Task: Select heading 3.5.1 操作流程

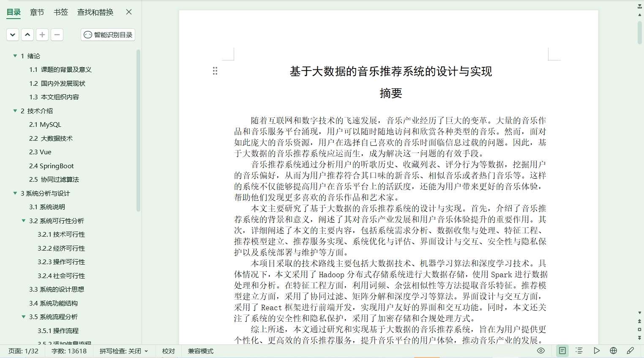Action: [x=58, y=331]
